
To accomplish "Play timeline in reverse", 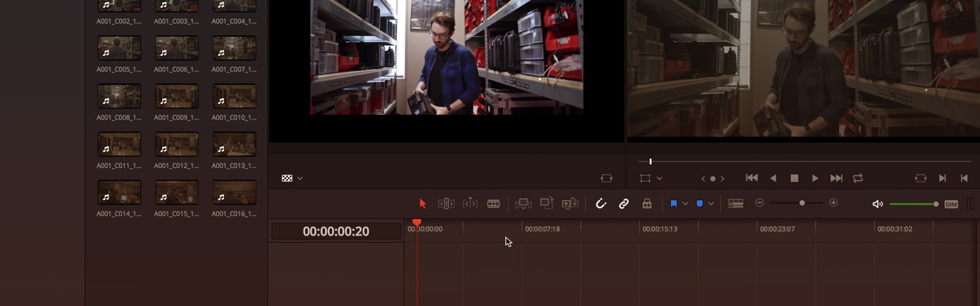I will pos(773,178).
